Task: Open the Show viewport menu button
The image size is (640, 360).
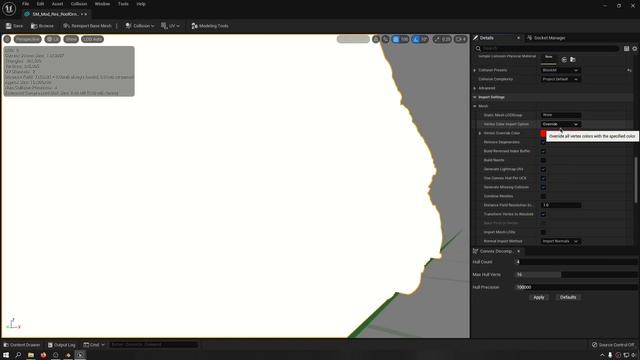Action: [71, 39]
